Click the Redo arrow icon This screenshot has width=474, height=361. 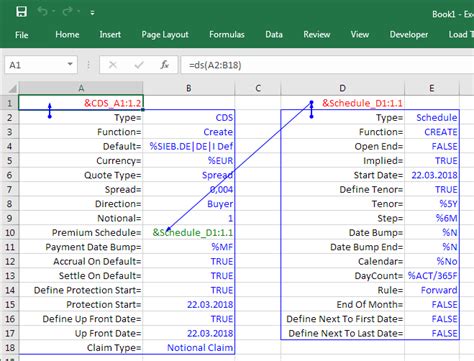pyautogui.click(x=67, y=12)
